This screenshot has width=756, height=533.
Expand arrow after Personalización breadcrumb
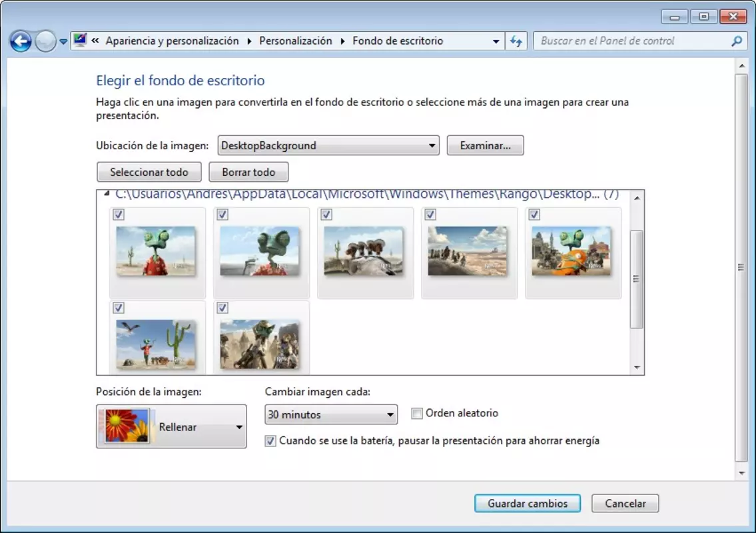[342, 41]
